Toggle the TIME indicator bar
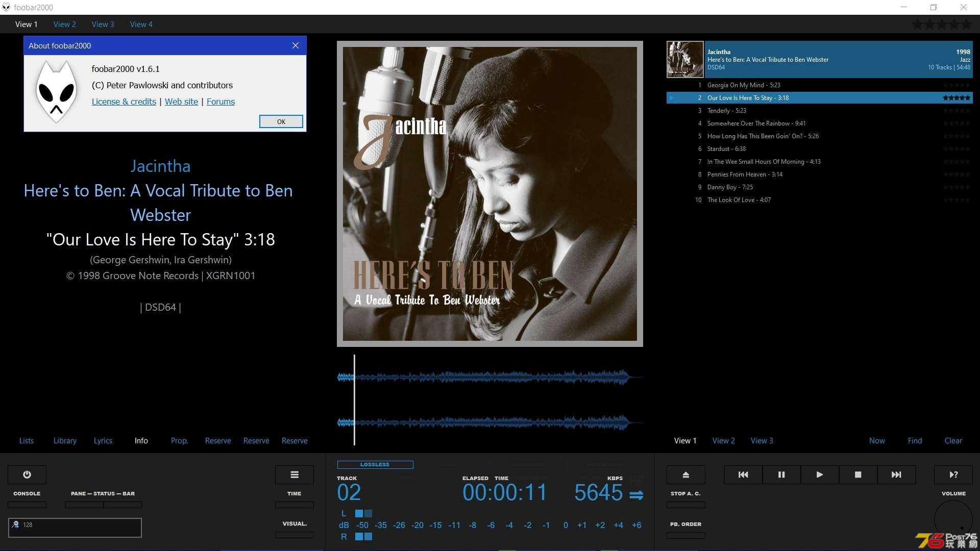The image size is (980, 551). pos(295,505)
